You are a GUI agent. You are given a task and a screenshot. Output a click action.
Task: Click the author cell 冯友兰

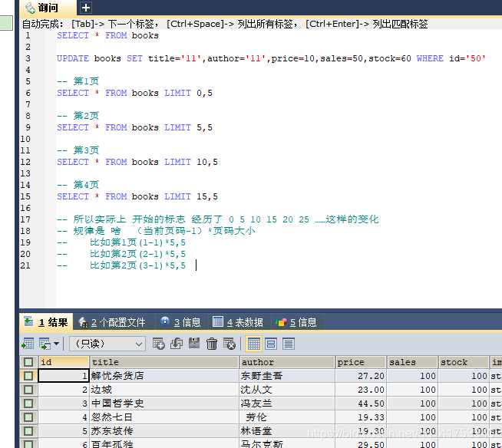(287, 404)
